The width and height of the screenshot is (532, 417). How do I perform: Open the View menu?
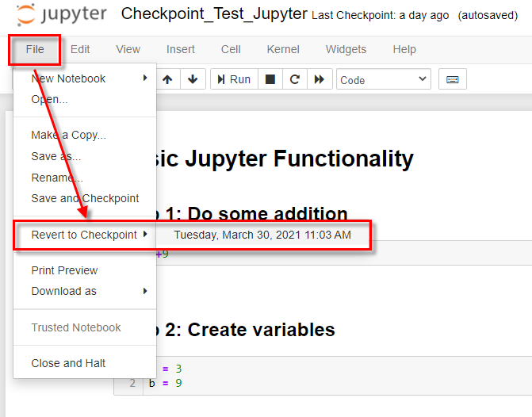tap(128, 49)
